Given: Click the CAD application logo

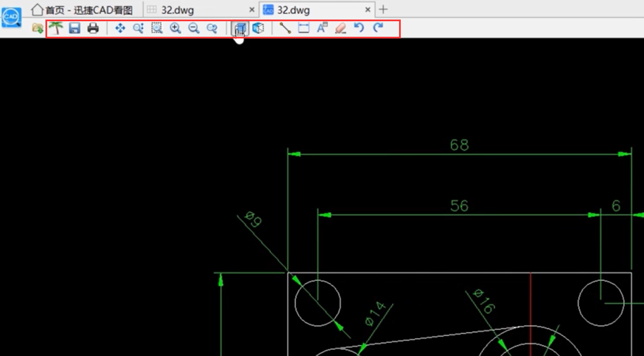Looking at the screenshot, I should [x=11, y=17].
